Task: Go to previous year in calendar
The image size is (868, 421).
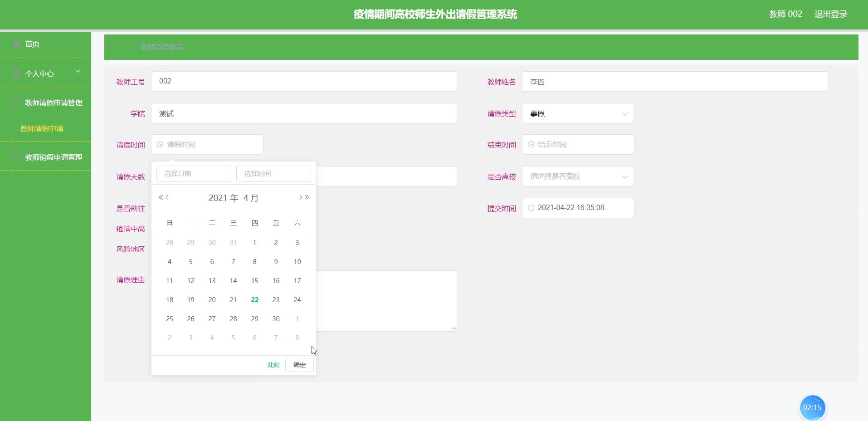Action: pyautogui.click(x=161, y=197)
